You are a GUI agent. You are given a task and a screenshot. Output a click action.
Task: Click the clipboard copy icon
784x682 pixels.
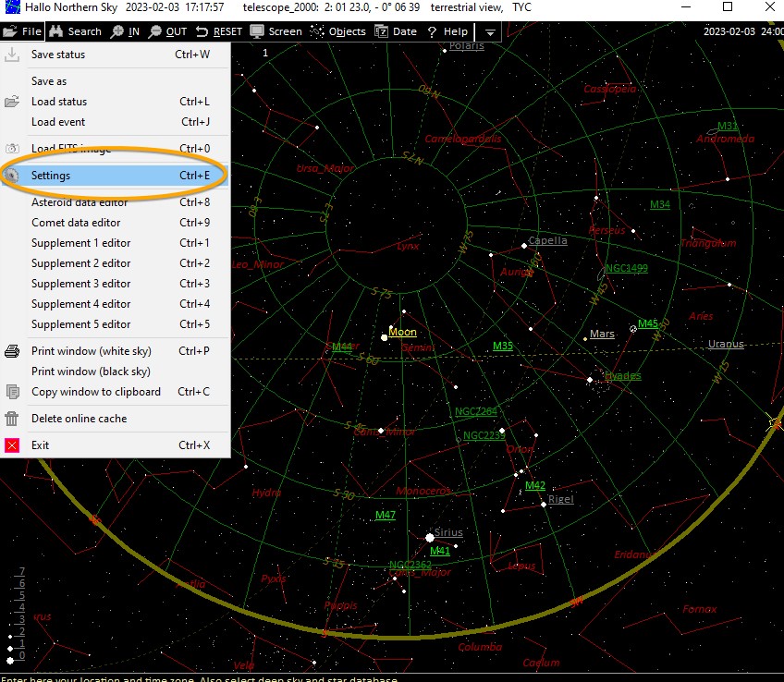click(x=12, y=392)
